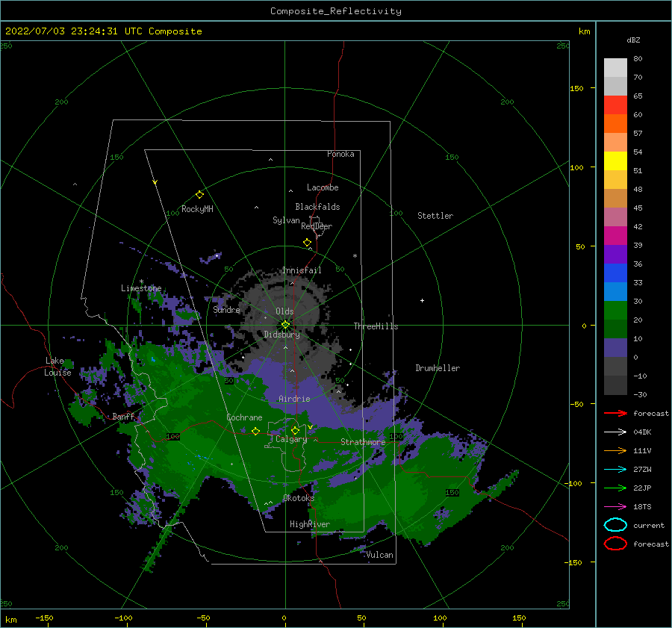Click the Limestone label
Screen dimensions: 672x628
click(141, 288)
